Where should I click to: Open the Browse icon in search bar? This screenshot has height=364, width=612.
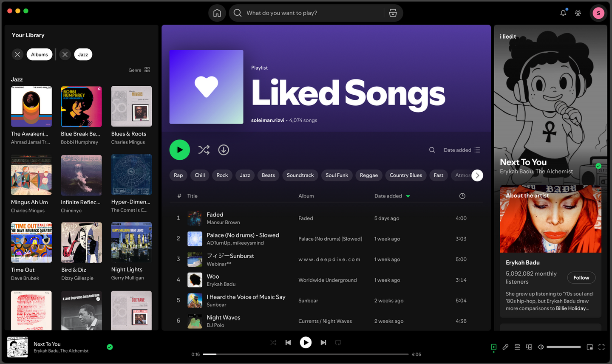click(x=393, y=13)
